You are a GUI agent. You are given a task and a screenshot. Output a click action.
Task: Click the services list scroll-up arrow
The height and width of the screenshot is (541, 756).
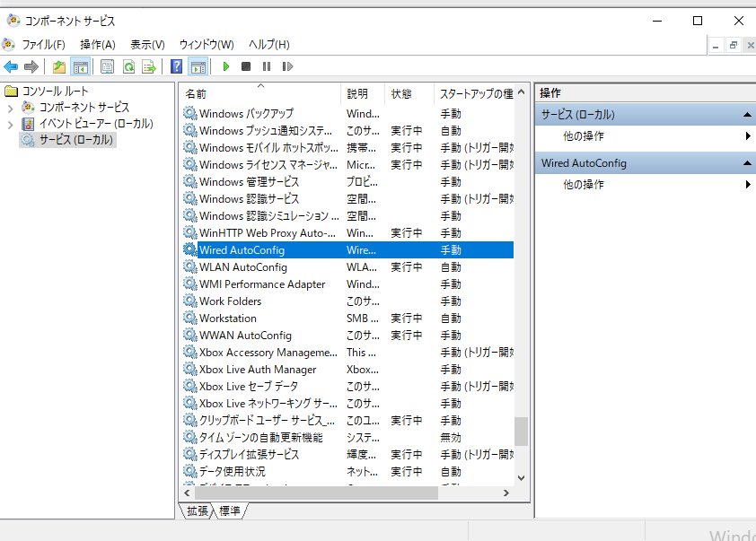pos(521,92)
